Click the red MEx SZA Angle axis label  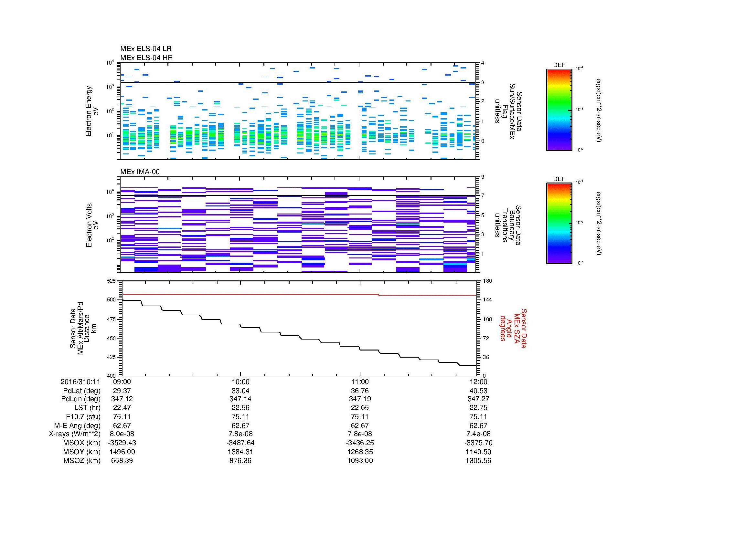click(513, 328)
